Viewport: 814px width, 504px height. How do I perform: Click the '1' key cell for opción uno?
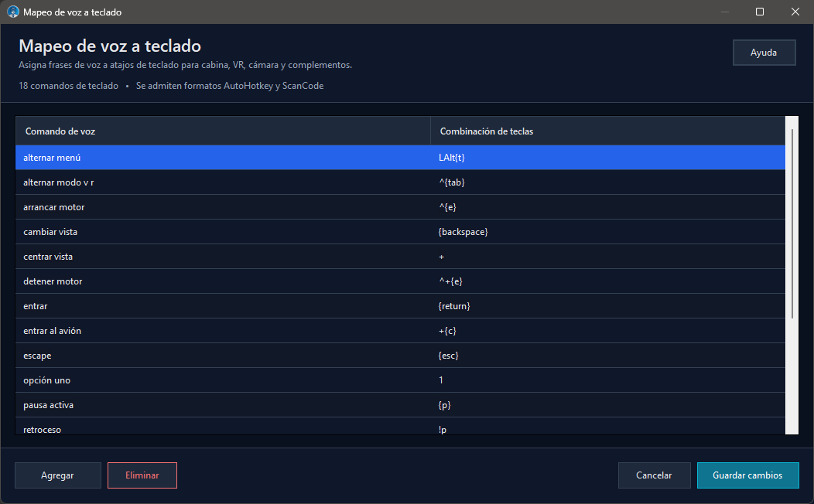608,380
